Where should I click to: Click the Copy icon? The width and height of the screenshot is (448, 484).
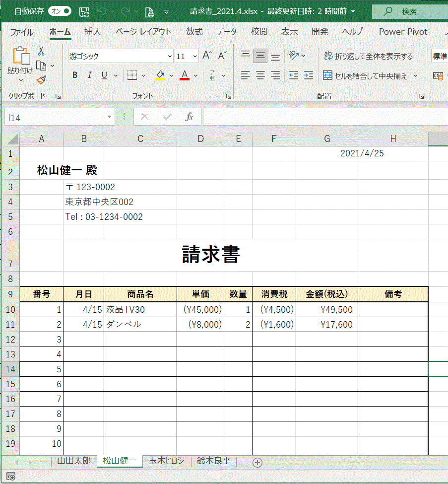coord(41,66)
